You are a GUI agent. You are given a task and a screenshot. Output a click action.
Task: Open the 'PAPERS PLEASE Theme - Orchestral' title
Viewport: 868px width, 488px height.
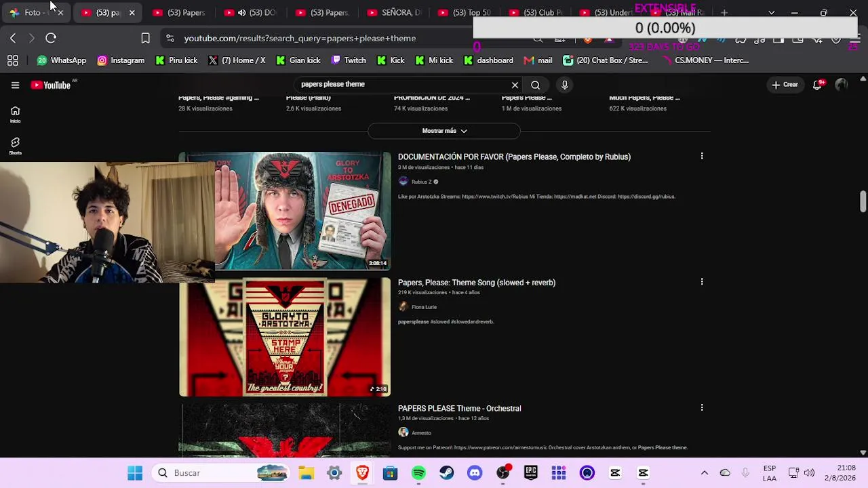tap(460, 409)
